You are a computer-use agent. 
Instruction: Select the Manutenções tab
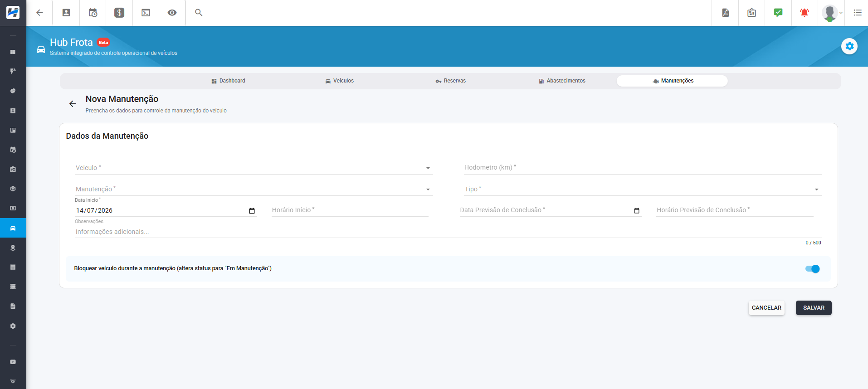[672, 81]
